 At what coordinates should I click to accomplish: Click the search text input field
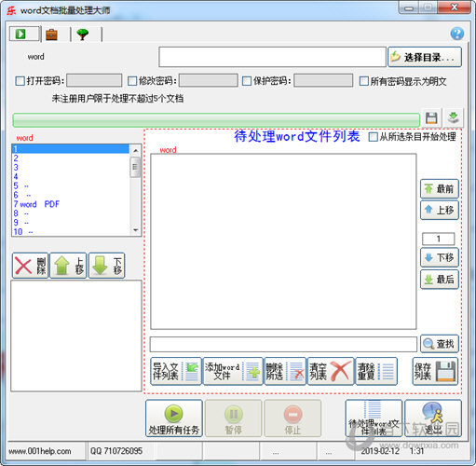283,344
